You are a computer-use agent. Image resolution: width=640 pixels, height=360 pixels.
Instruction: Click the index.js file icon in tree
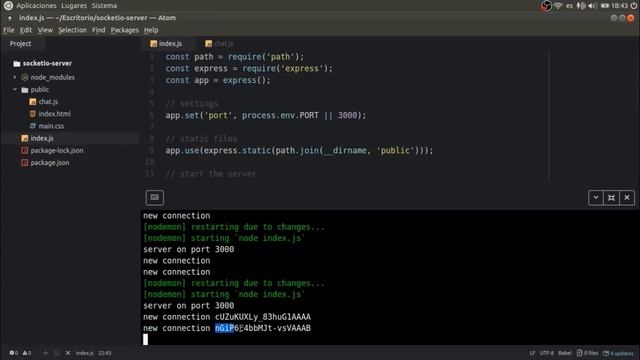pos(24,138)
